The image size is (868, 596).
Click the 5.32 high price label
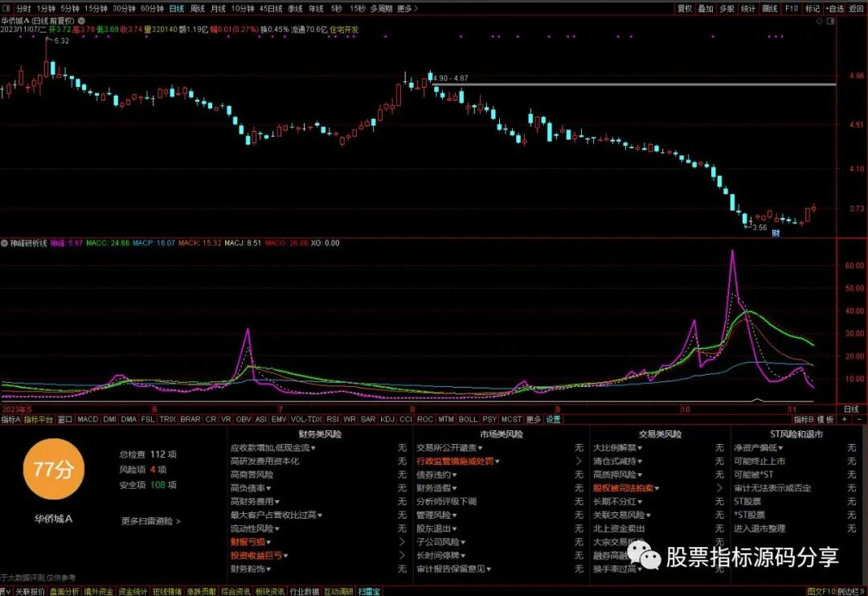pos(61,41)
